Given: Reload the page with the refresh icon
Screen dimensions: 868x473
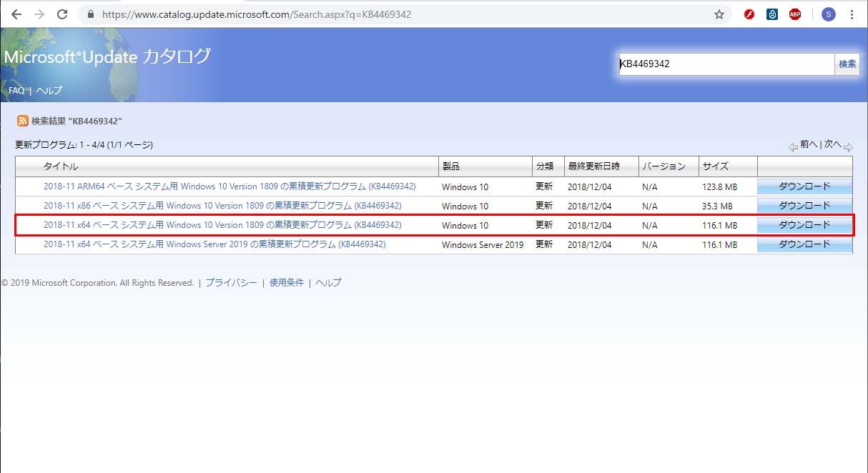Looking at the screenshot, I should point(62,14).
